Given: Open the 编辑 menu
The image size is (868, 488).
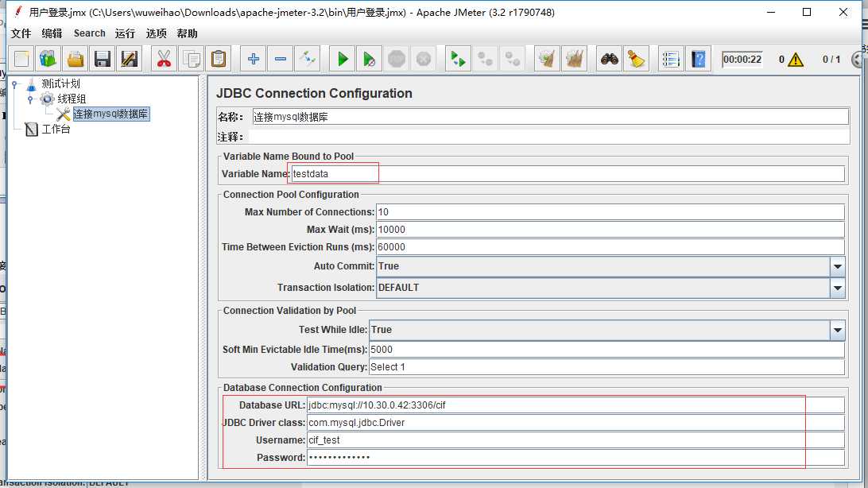Looking at the screenshot, I should [x=52, y=33].
